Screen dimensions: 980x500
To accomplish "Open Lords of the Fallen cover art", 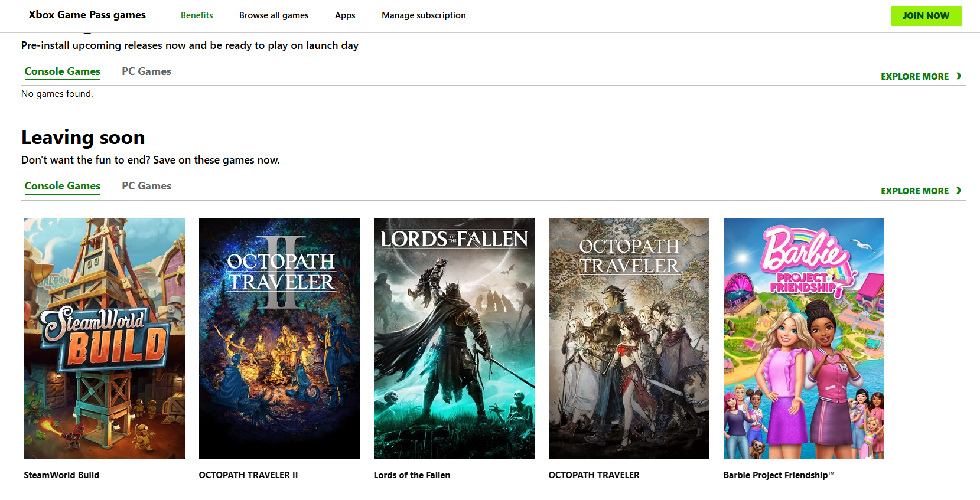I will point(454,338).
